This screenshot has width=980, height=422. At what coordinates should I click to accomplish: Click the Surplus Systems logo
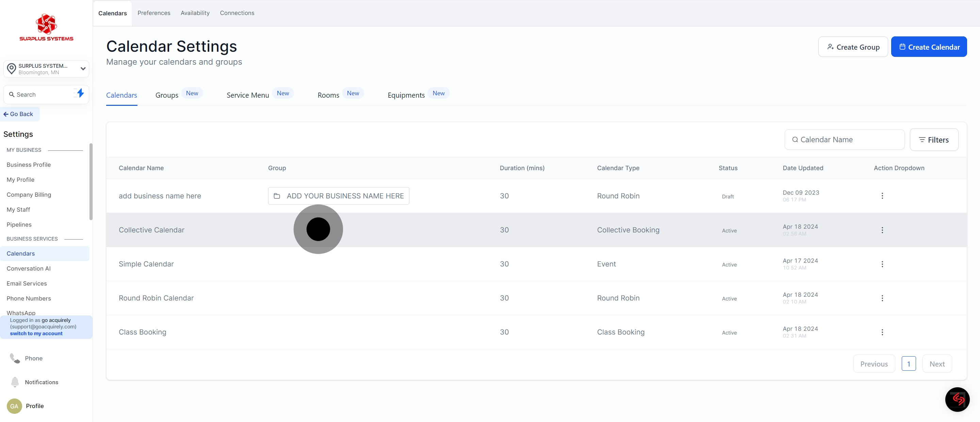click(46, 28)
